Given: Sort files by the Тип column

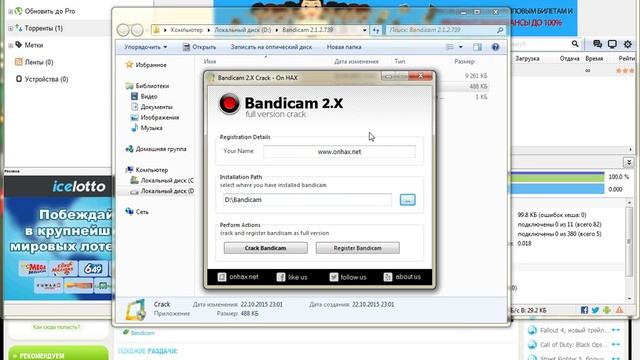Looking at the screenshot, I should (x=400, y=62).
